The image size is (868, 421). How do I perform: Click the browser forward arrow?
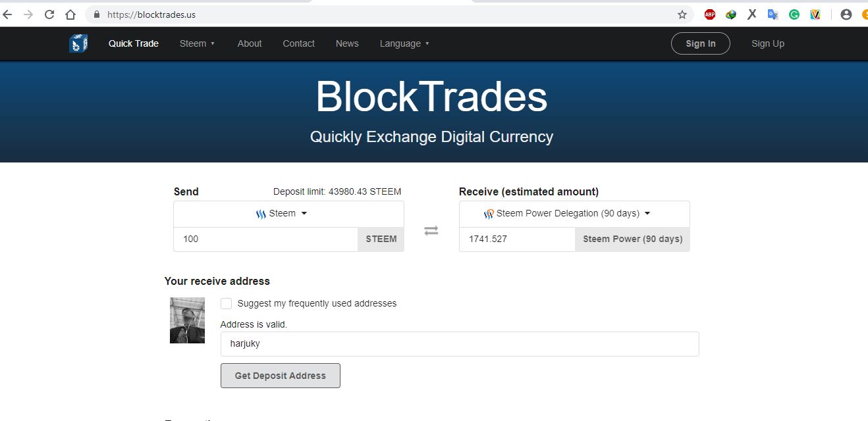(28, 14)
